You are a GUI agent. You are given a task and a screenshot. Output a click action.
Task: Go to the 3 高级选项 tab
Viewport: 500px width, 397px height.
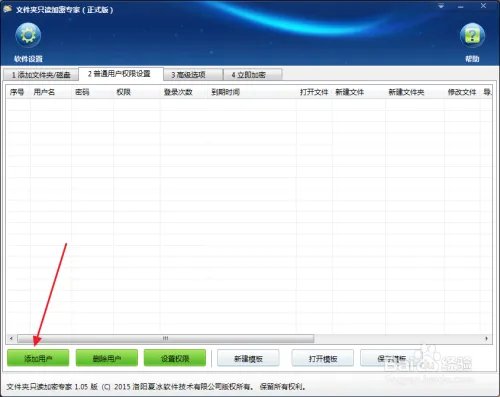[193, 75]
